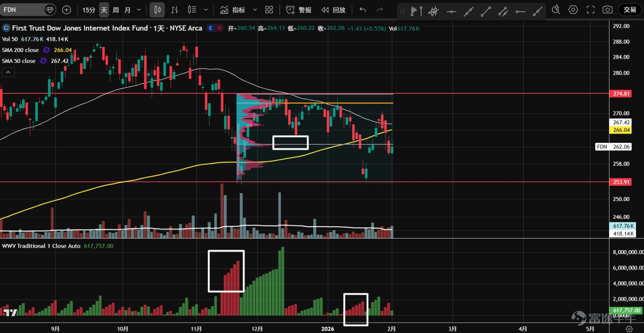Expand the chart type dropdown arrow

point(206,10)
